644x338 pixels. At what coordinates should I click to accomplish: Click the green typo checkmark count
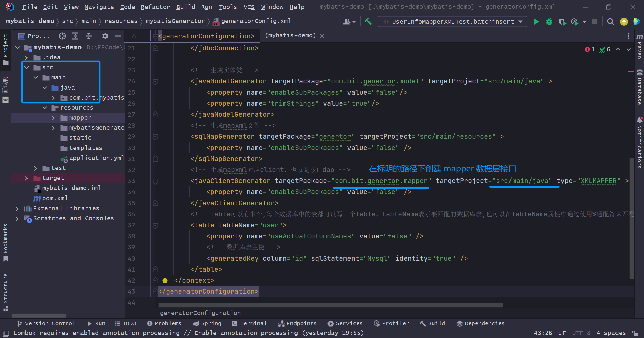click(x=605, y=49)
